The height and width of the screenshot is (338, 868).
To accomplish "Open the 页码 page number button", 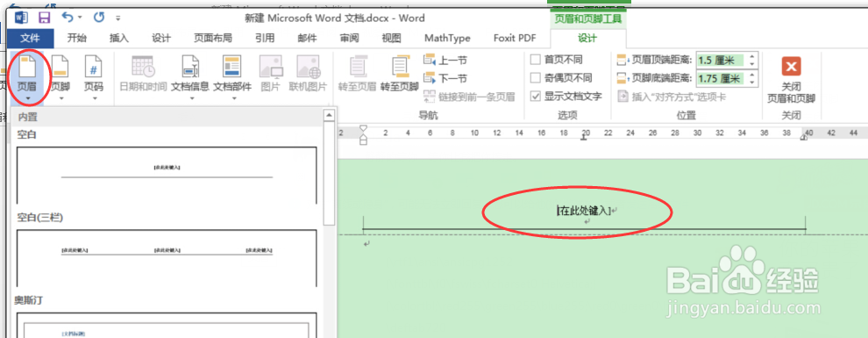I will [94, 77].
